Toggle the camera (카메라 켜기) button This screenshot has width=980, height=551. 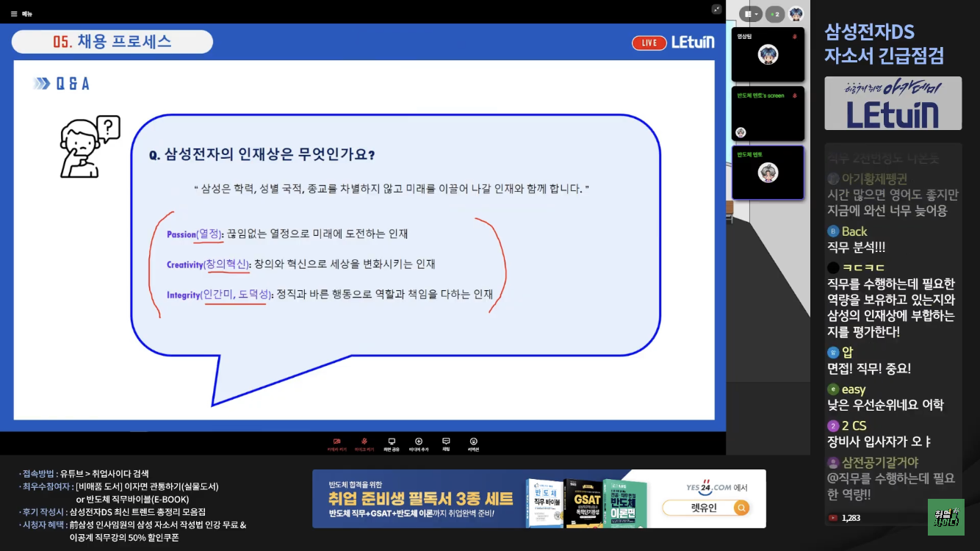[x=337, y=444]
